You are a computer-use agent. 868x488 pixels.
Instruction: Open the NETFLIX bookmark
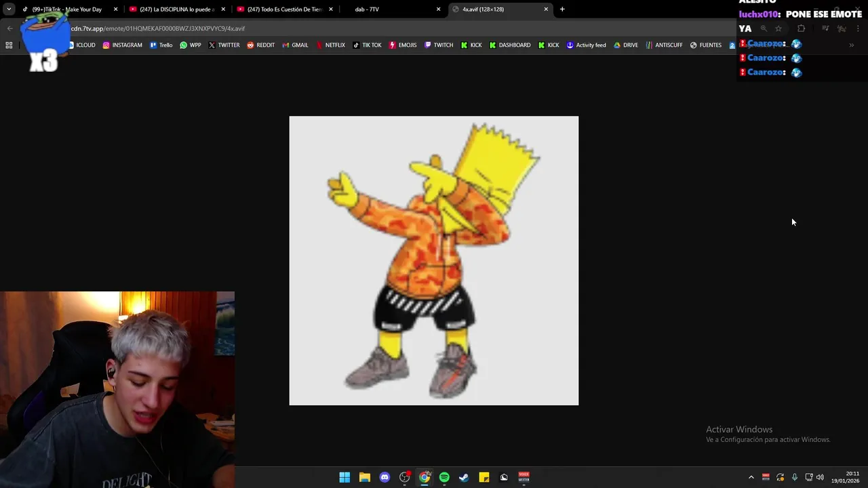(x=330, y=45)
